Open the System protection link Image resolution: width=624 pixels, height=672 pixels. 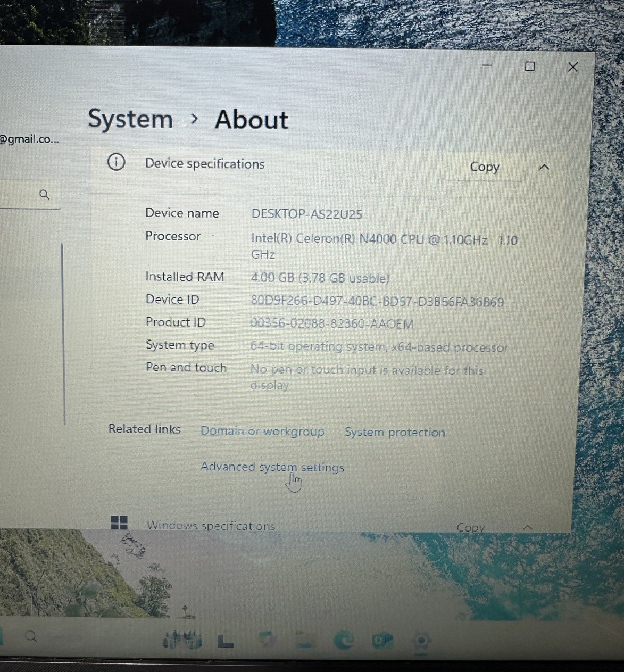(395, 432)
